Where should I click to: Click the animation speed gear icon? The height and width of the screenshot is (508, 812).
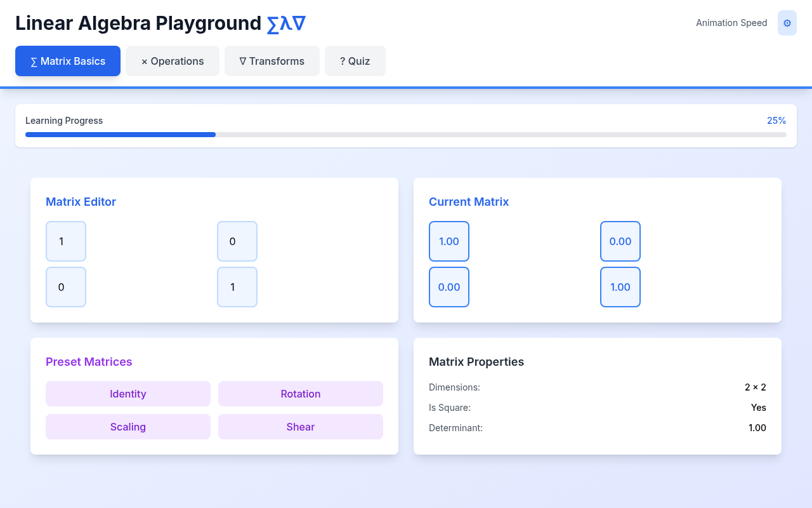tap(787, 23)
